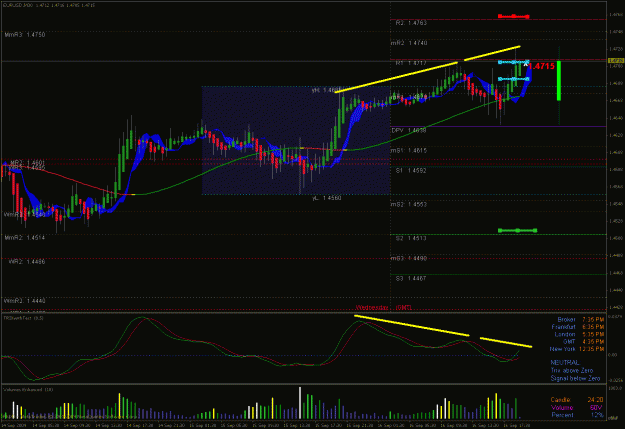Click the highlighted current price tag on the price axis
This screenshot has width=625, height=429.
tap(615, 61)
